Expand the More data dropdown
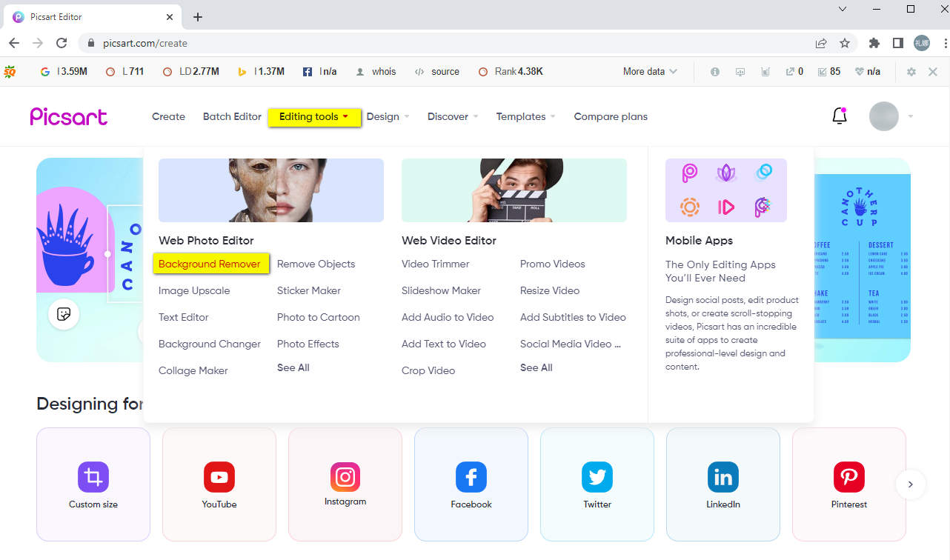Viewport: 950px width, 560px height. click(x=650, y=72)
